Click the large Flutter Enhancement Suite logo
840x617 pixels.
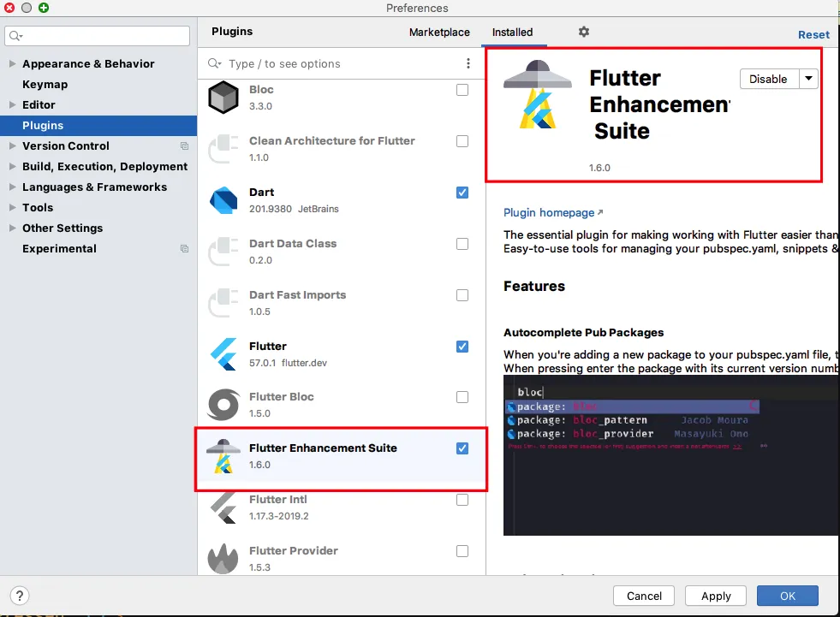tap(538, 94)
